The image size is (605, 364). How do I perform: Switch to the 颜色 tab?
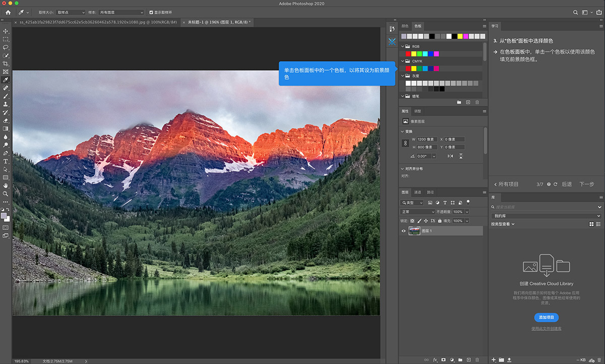405,26
